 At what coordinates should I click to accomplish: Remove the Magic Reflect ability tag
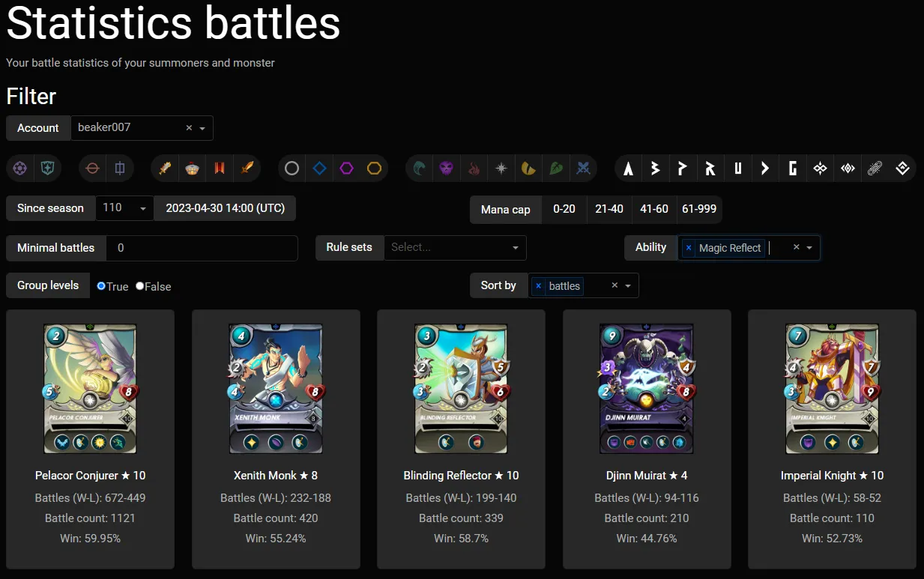[689, 248]
